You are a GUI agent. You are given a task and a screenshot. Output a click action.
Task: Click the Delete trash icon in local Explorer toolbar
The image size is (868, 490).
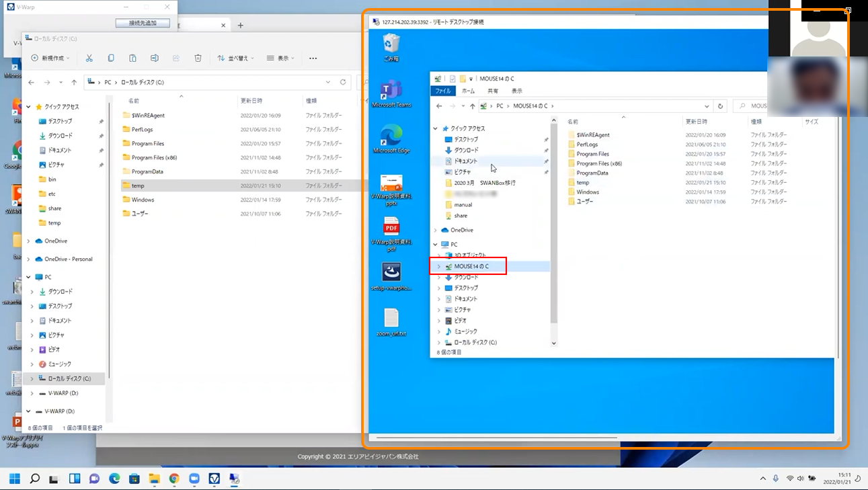pyautogui.click(x=198, y=58)
